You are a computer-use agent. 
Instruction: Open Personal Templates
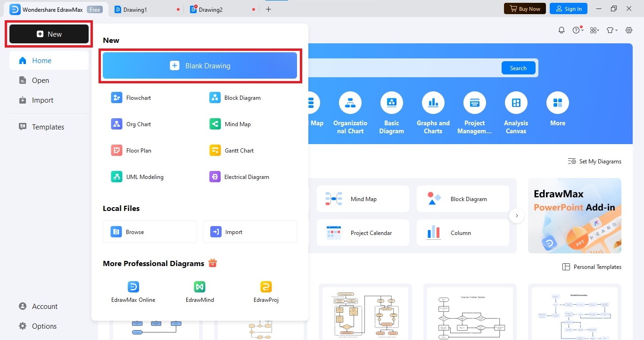click(x=592, y=267)
